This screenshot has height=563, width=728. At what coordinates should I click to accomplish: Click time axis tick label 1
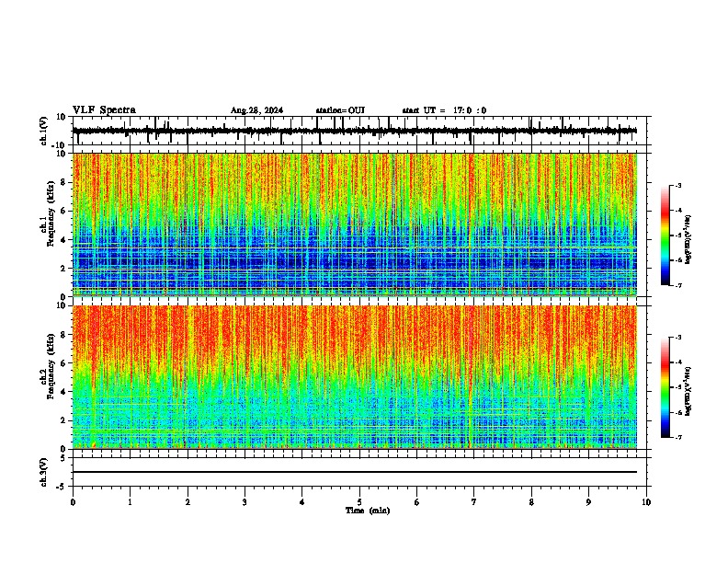[x=130, y=502]
